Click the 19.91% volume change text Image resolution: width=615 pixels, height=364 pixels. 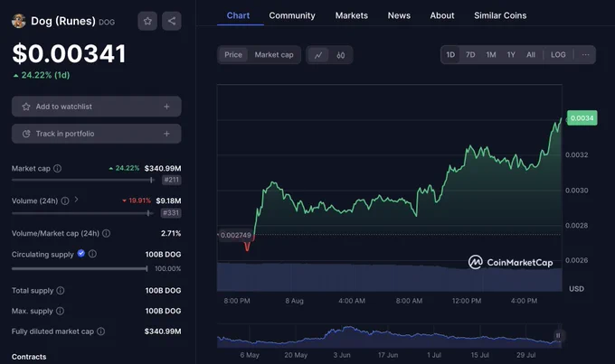(137, 201)
